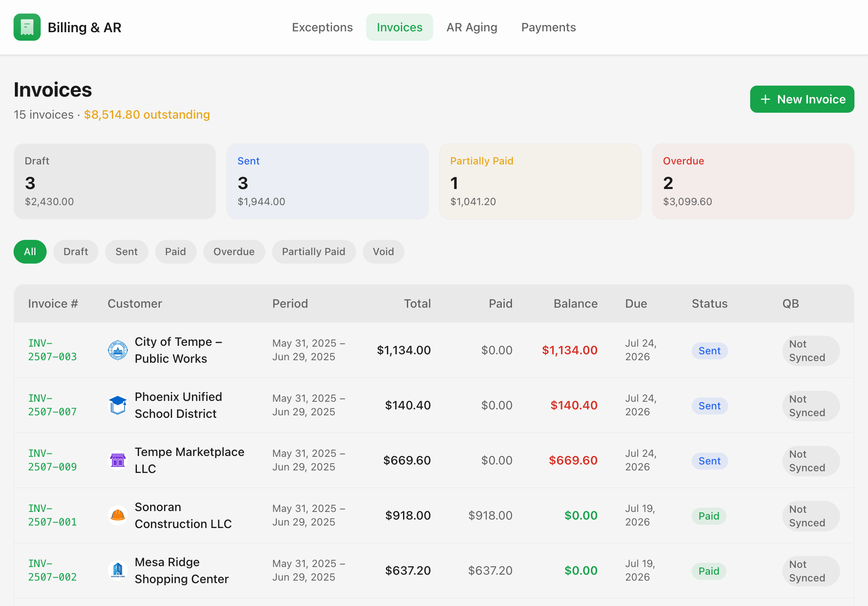Filter by Partially Paid chip
Screen dimensions: 868x606
tap(314, 252)
